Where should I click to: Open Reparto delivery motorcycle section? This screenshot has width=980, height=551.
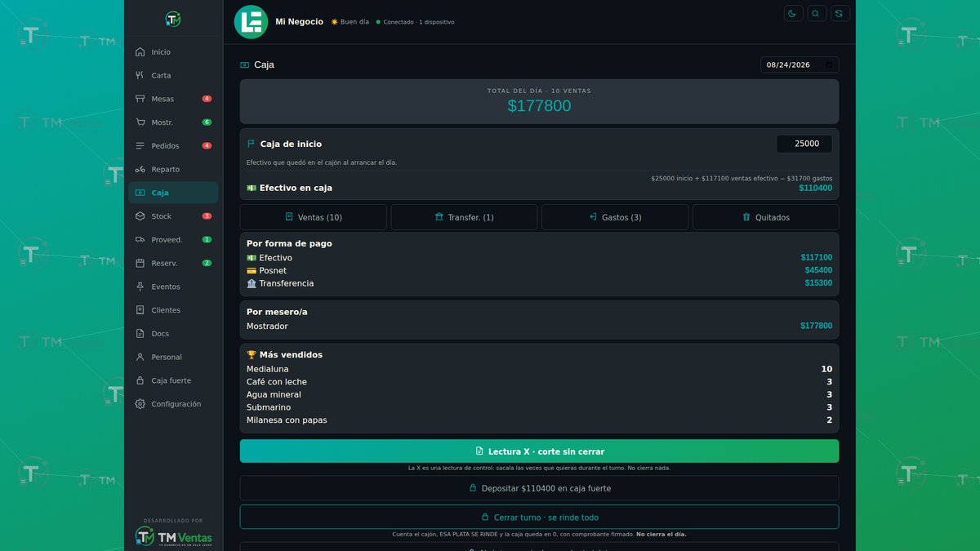[x=173, y=169]
